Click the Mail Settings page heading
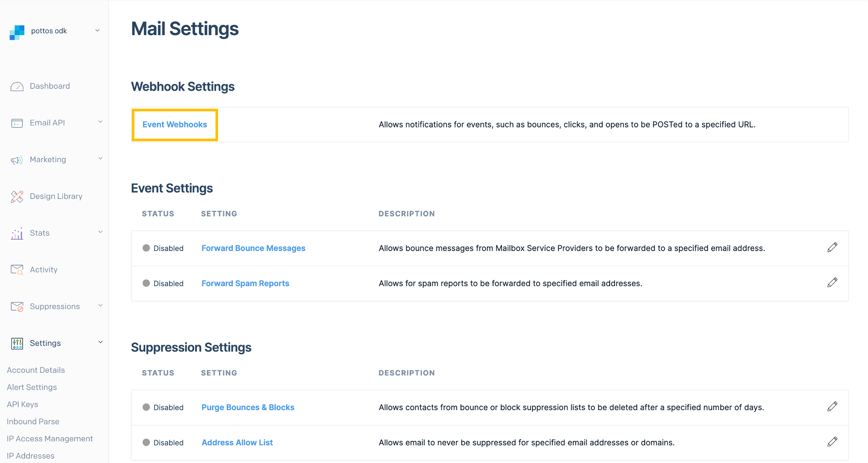The height and width of the screenshot is (463, 868). pyautogui.click(x=185, y=29)
